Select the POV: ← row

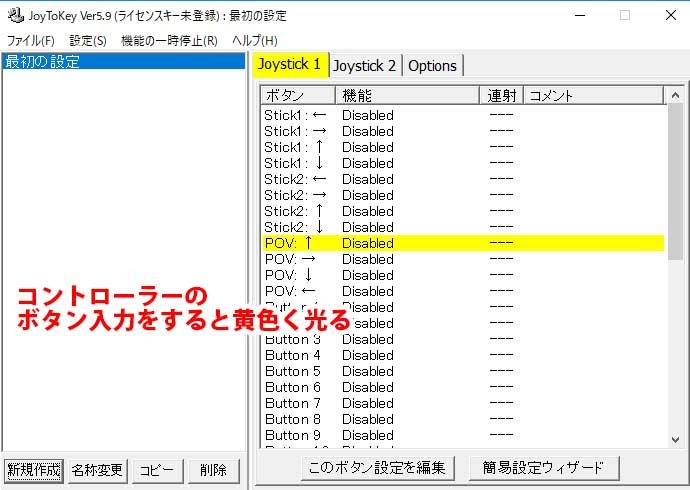463,291
